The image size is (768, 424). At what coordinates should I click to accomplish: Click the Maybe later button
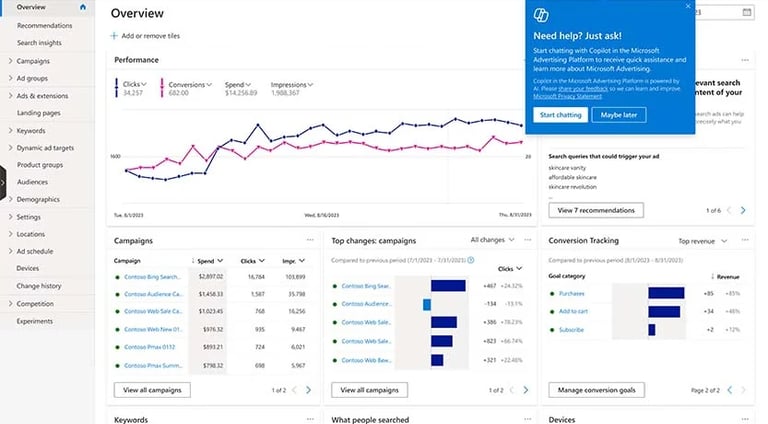(x=619, y=115)
